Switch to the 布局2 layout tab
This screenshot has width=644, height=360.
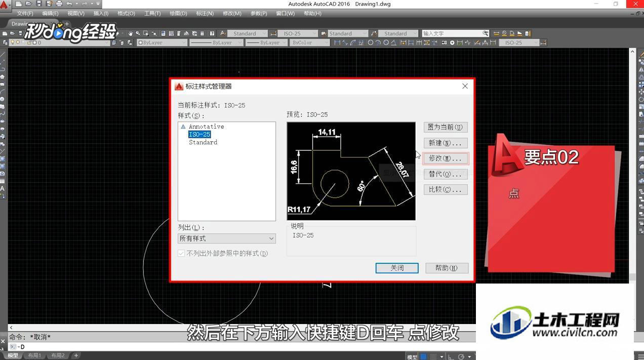(x=57, y=355)
